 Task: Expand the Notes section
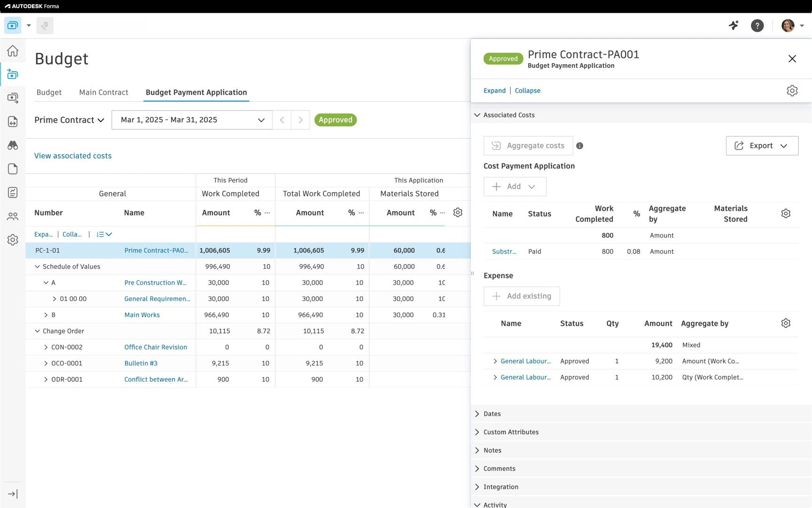pyautogui.click(x=477, y=451)
